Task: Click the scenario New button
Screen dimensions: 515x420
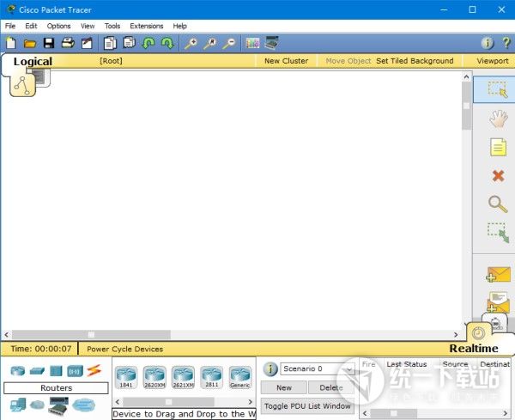Action: tap(284, 388)
